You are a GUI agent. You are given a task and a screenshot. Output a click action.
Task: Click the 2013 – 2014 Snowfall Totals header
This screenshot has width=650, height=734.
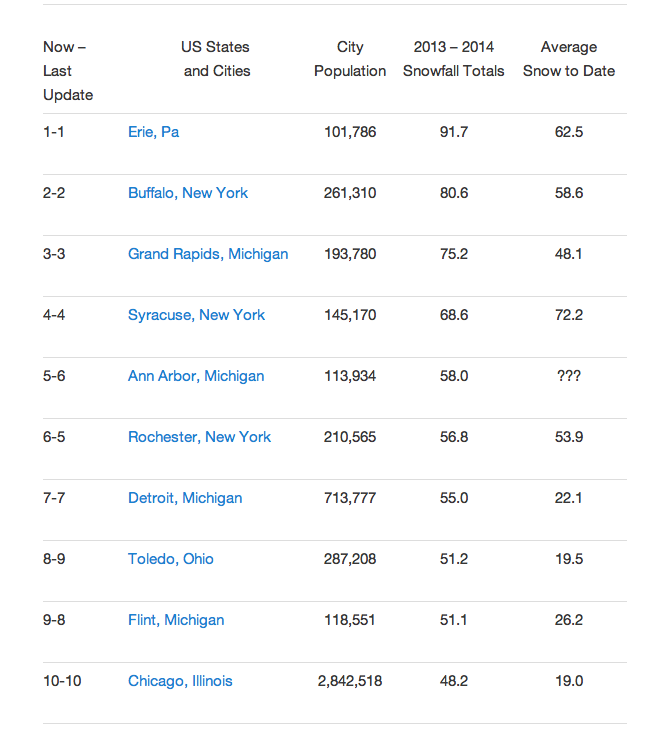click(454, 59)
